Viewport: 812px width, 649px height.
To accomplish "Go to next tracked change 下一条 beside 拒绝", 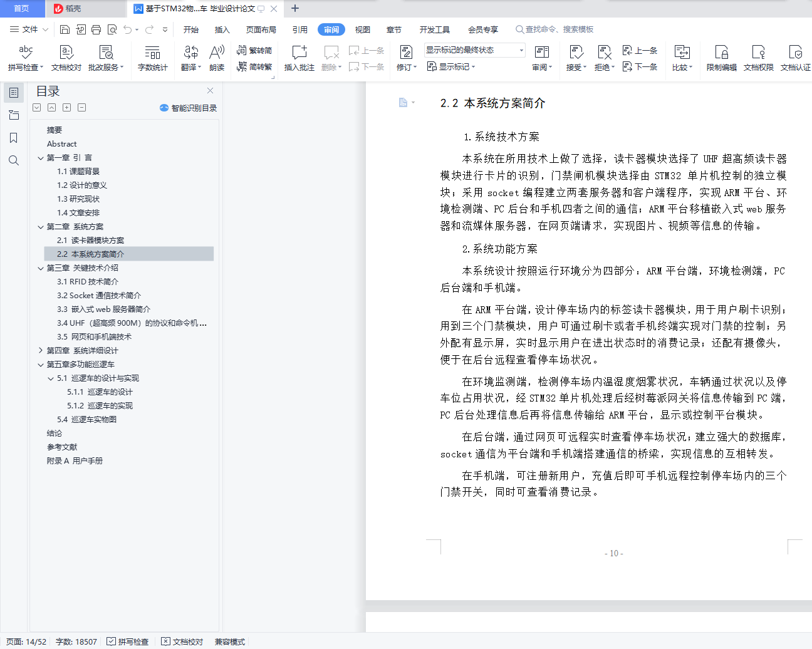I will (x=640, y=66).
